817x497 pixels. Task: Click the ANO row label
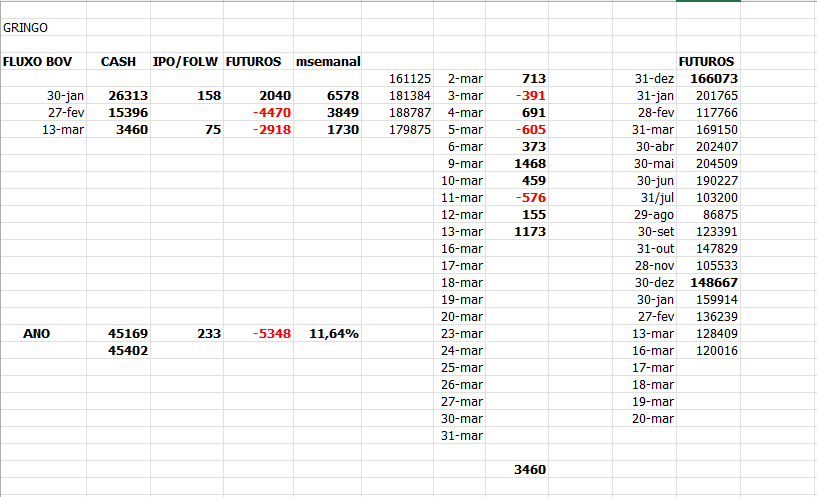click(x=44, y=333)
